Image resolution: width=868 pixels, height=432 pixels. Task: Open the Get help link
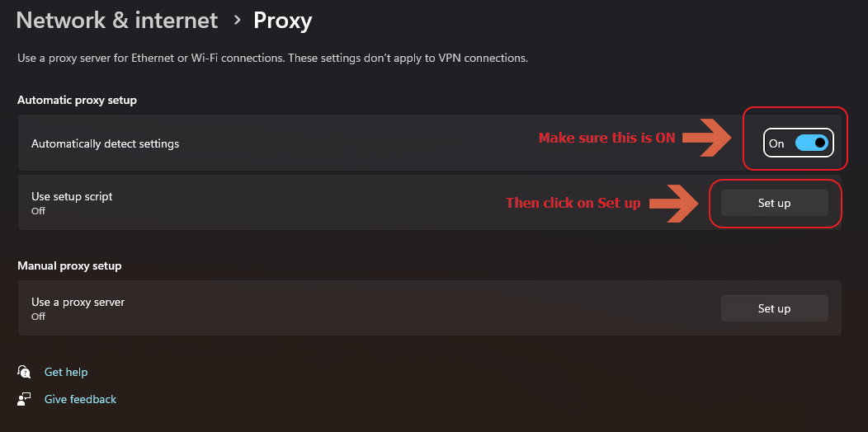click(66, 372)
